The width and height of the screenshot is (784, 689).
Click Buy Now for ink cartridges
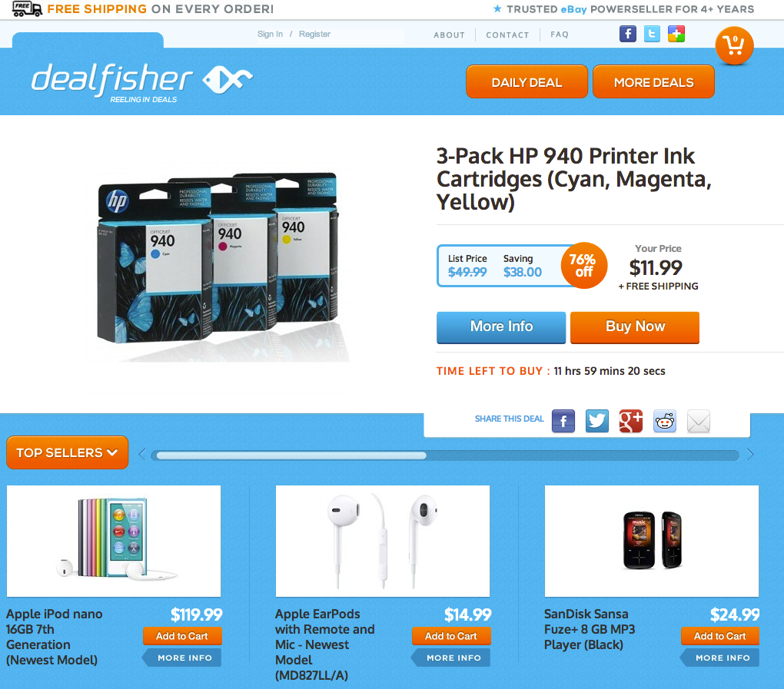(634, 327)
